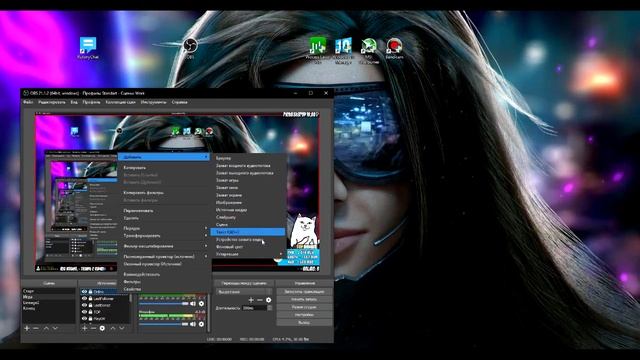Open the Вид menu
The height and width of the screenshot is (360, 640).
[x=74, y=102]
